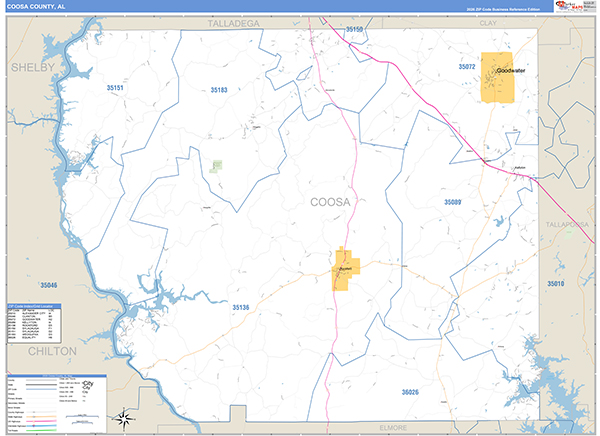Click the Goodwater city label
600x436 pixels.
pos(510,70)
